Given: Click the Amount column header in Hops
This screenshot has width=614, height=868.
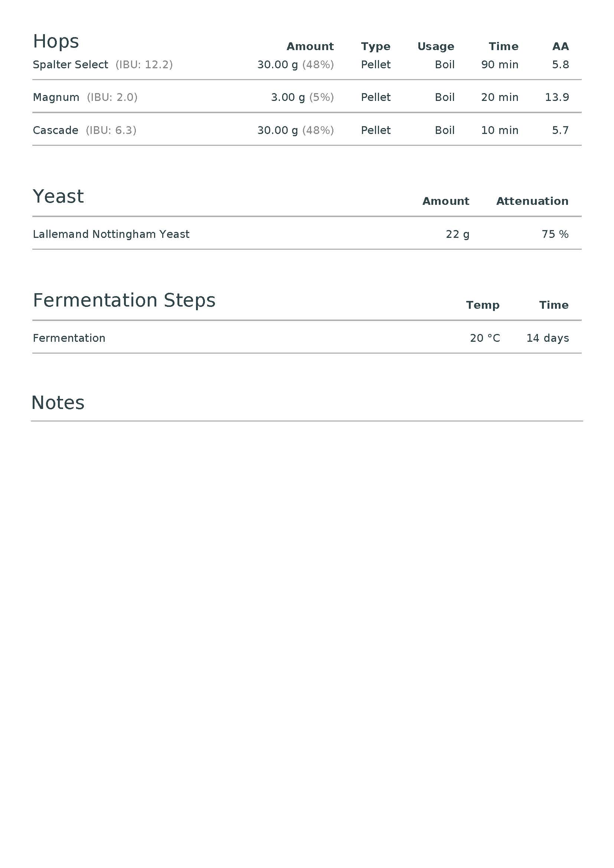Looking at the screenshot, I should point(310,46).
